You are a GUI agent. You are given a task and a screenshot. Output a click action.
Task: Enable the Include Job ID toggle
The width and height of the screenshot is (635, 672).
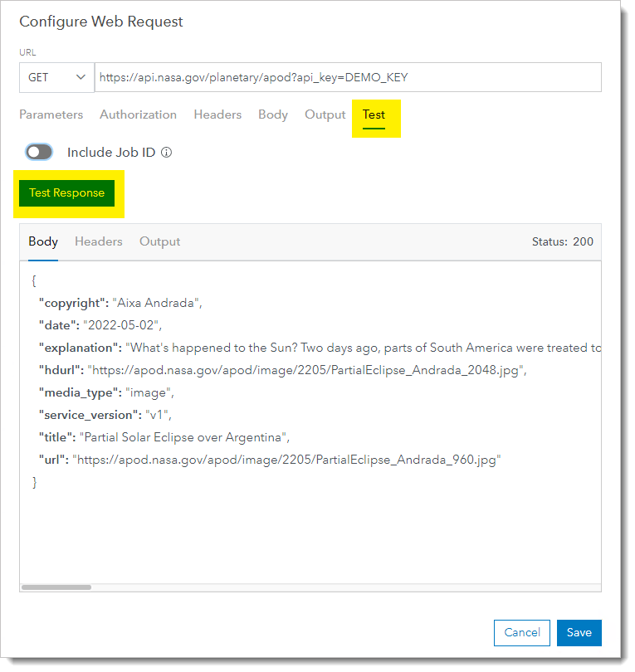(39, 152)
